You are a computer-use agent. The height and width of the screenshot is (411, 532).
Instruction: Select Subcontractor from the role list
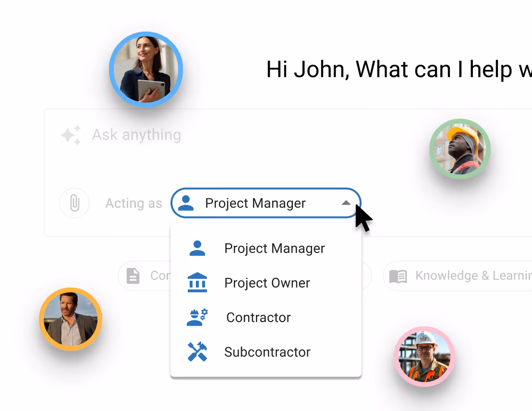[267, 352]
